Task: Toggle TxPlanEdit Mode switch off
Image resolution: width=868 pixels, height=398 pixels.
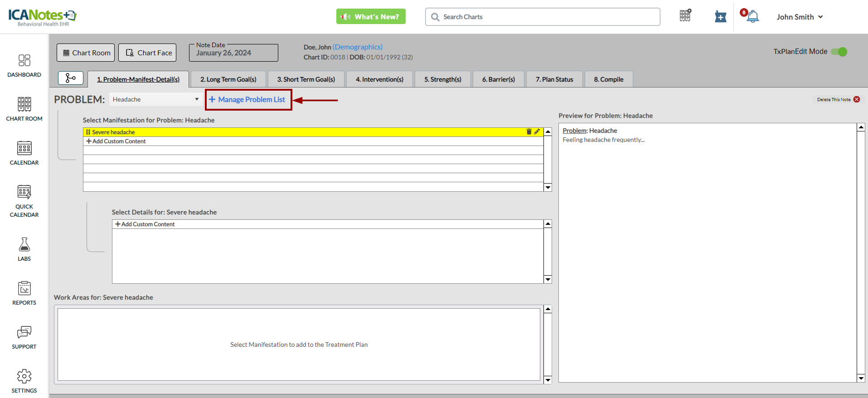Action: coord(839,52)
